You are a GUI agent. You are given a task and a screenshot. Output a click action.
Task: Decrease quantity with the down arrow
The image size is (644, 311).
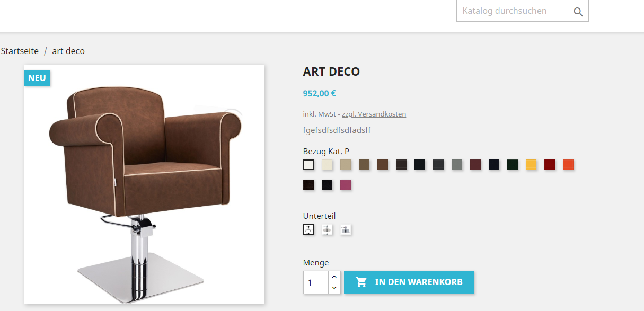[334, 288]
